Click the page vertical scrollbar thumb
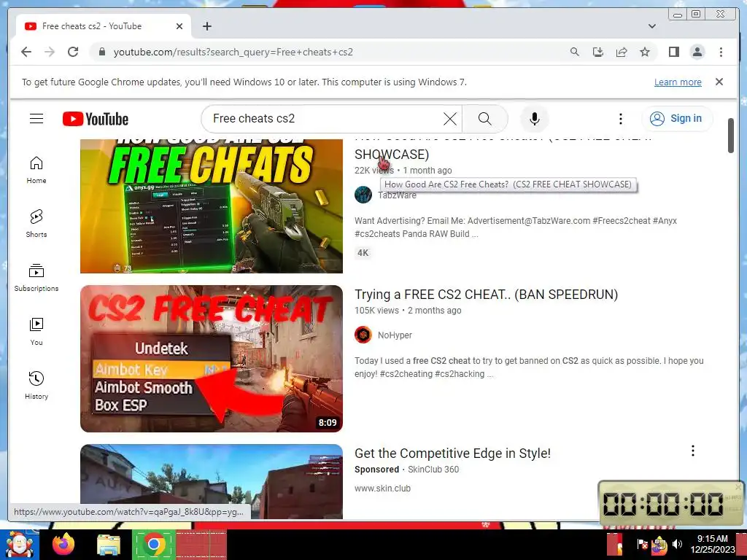747x560 pixels. click(x=731, y=136)
